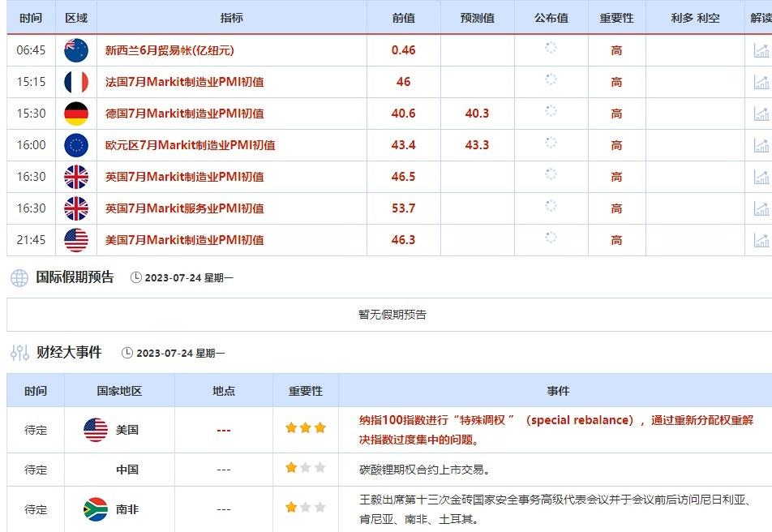Click three-star importance rating for 美国 event
The image size is (772, 532).
[x=305, y=427]
